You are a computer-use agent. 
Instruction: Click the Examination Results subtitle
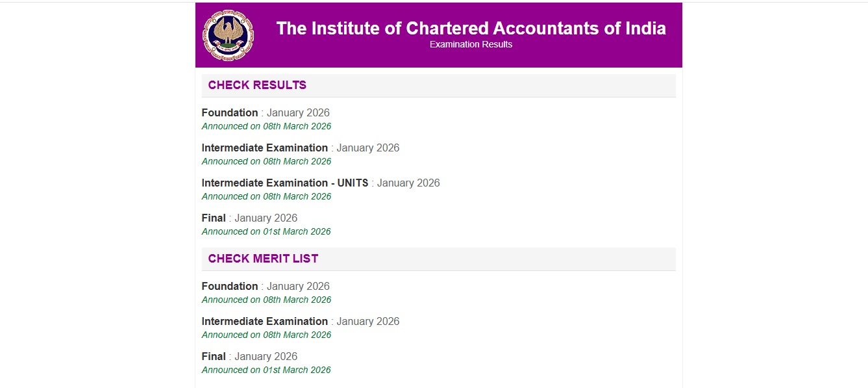coord(471,45)
